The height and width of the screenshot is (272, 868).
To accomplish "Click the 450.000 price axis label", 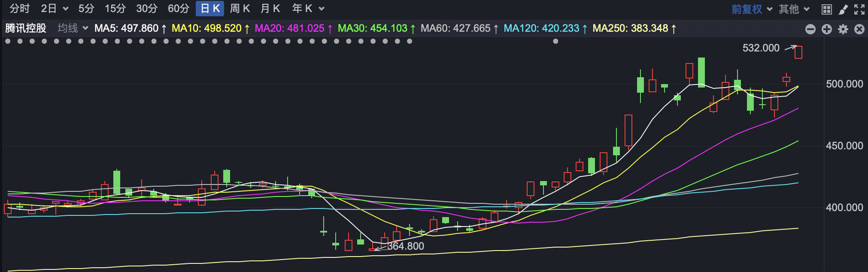I will (x=844, y=146).
